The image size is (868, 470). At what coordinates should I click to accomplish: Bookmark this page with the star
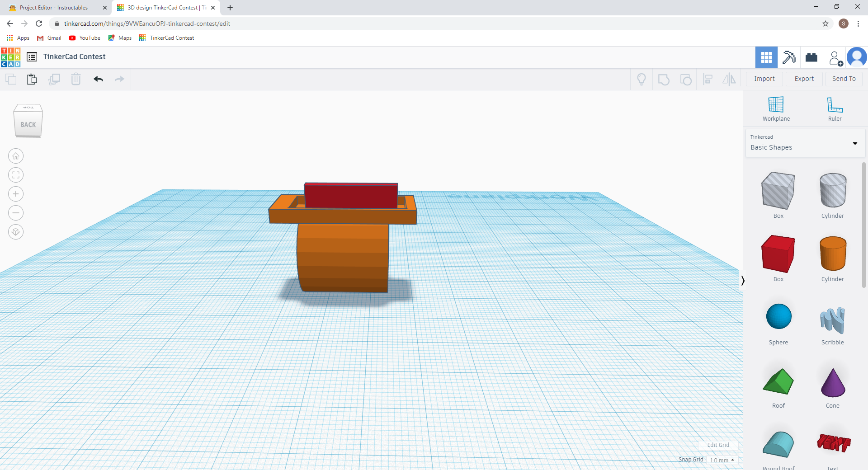pos(826,23)
